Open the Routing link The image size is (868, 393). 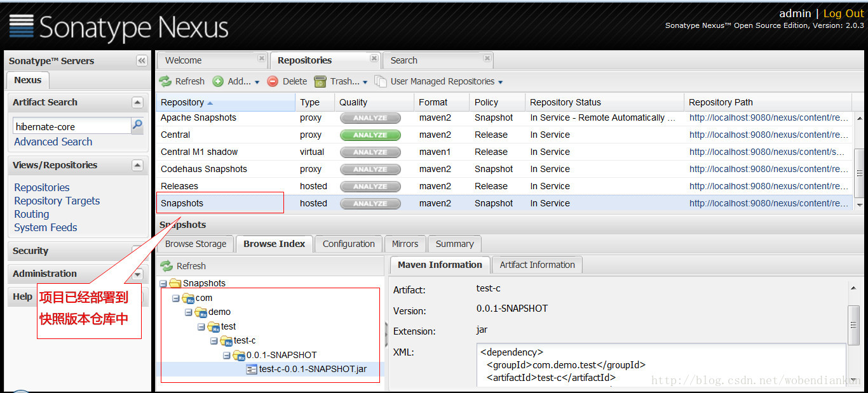32,214
